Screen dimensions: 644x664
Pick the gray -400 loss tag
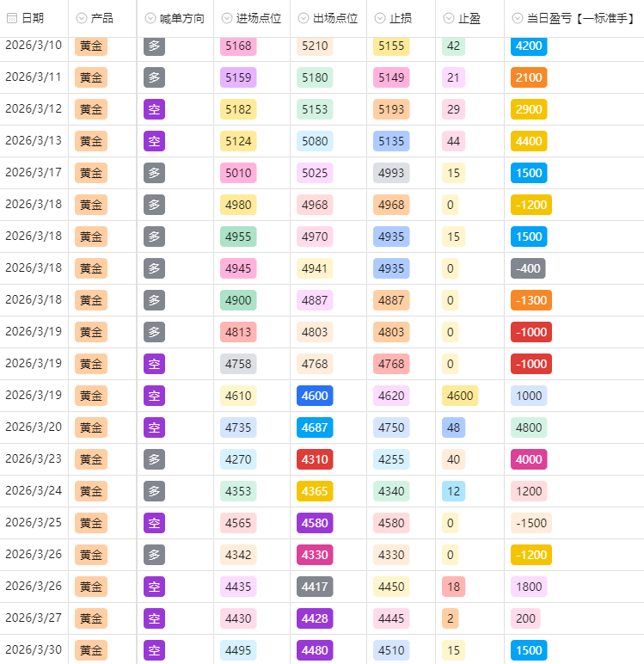click(528, 268)
